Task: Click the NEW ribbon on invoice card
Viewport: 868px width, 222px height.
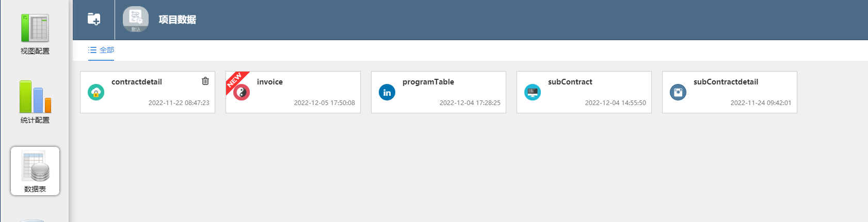Action: coord(234,80)
